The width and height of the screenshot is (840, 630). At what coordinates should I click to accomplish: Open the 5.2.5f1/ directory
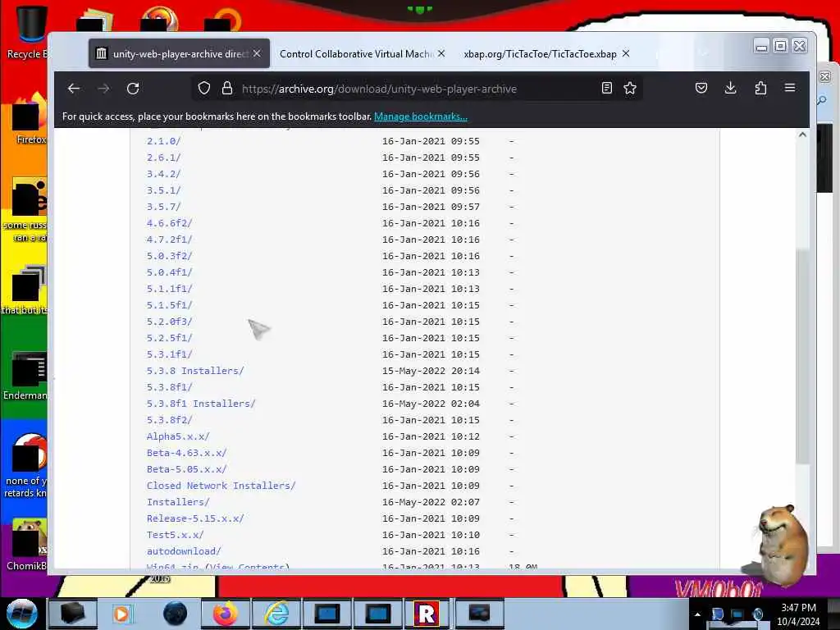[169, 338]
